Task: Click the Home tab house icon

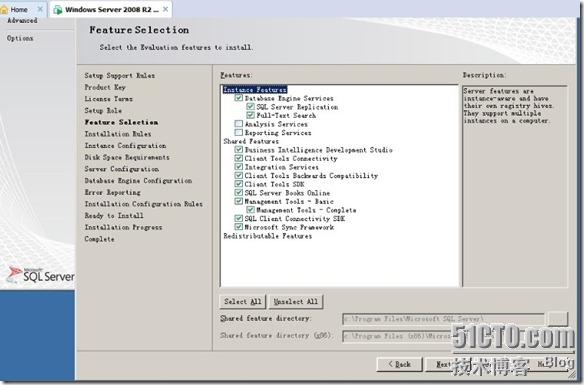Action: [x=4, y=9]
